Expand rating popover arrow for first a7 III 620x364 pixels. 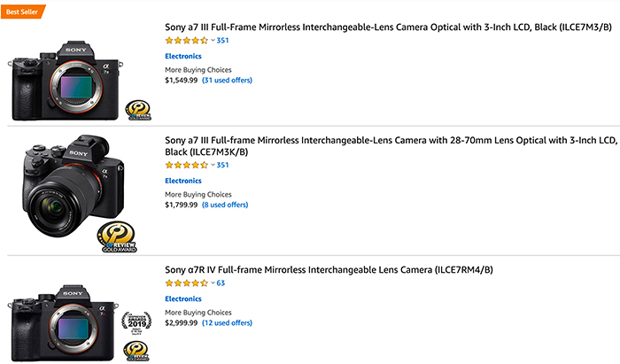[x=213, y=41]
